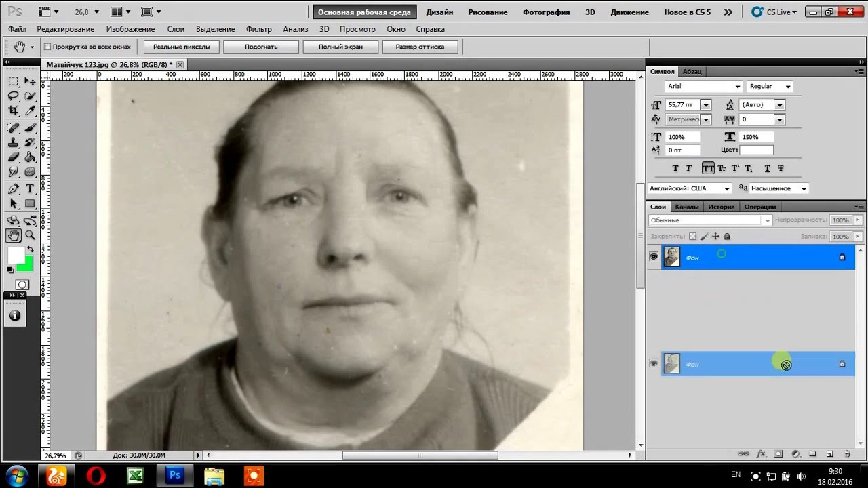Click the link layers icon
Image resolution: width=868 pixels, height=488 pixels.
(743, 453)
